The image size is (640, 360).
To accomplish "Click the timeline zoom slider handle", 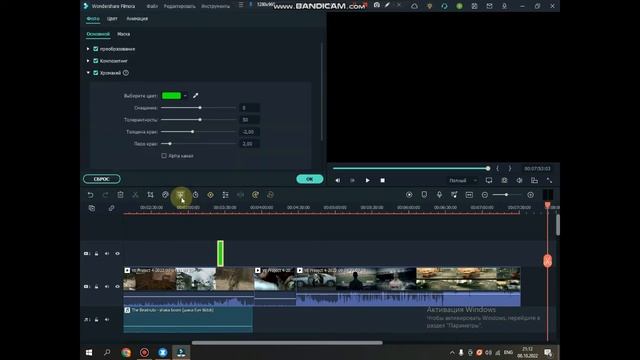I will click(506, 195).
